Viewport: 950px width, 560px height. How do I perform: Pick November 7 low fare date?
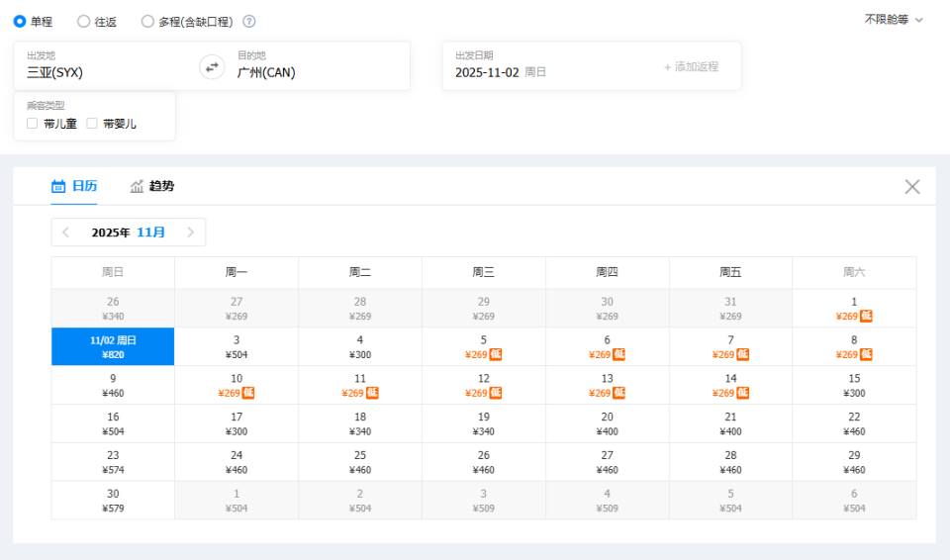(x=730, y=346)
